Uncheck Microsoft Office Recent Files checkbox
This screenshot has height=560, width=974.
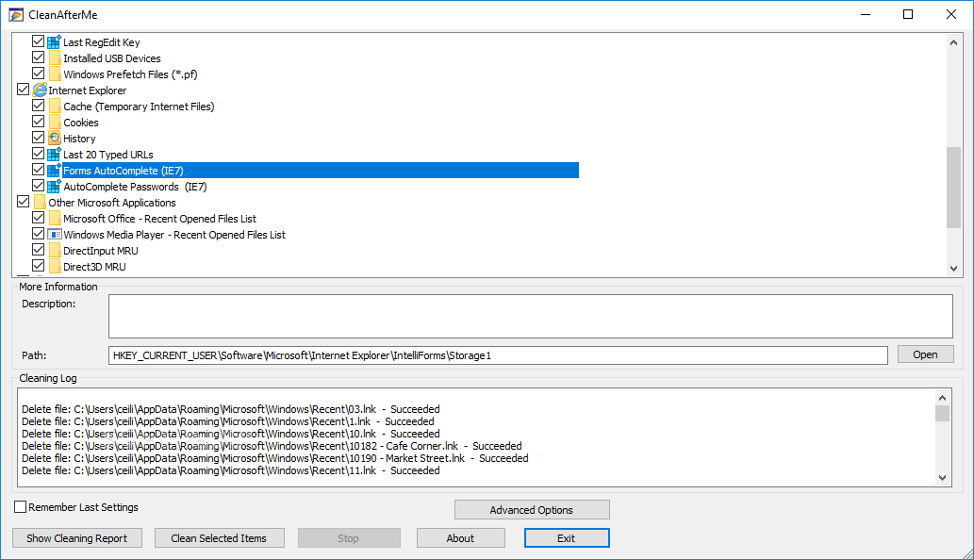coord(38,218)
